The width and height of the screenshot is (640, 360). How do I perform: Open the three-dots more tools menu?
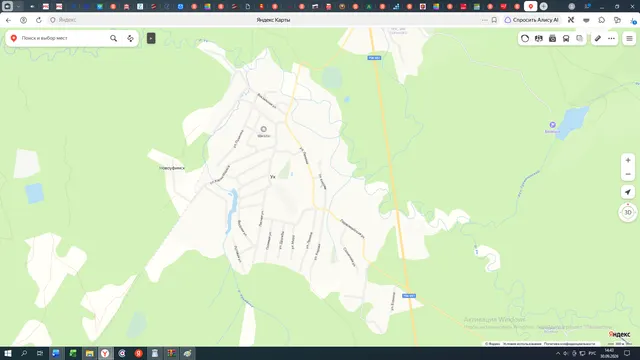pyautogui.click(x=611, y=38)
